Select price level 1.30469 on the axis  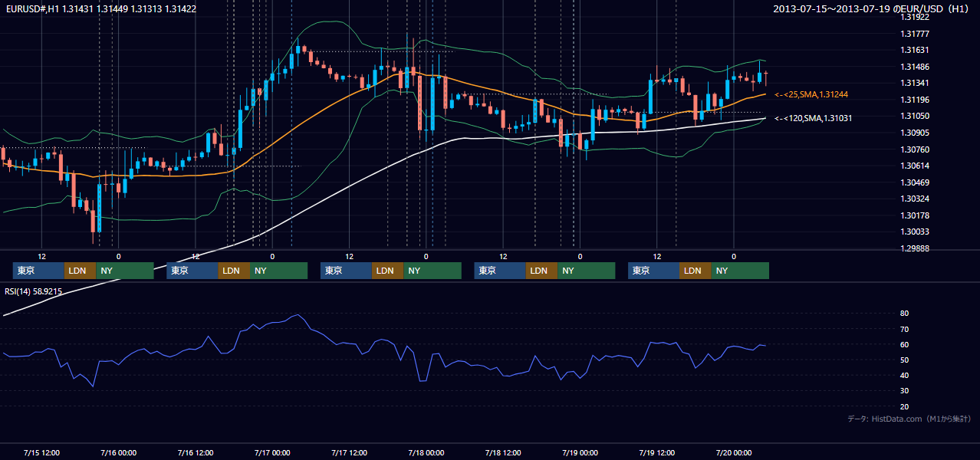pos(916,182)
